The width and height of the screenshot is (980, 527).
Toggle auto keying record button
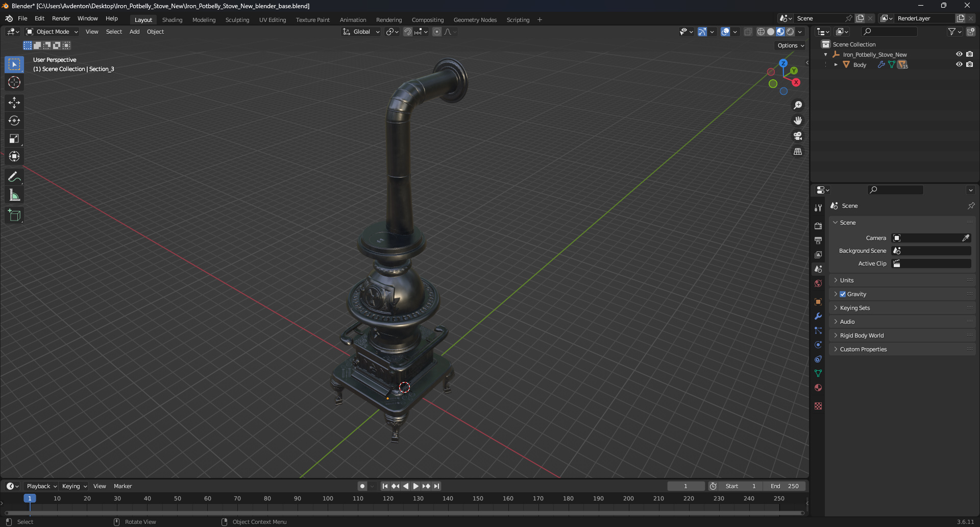click(x=362, y=486)
